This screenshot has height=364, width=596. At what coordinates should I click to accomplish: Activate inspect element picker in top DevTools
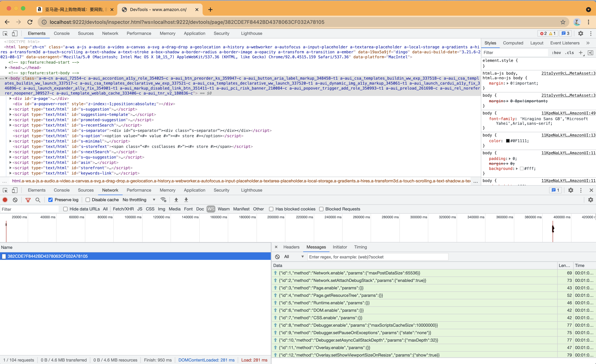click(5, 33)
